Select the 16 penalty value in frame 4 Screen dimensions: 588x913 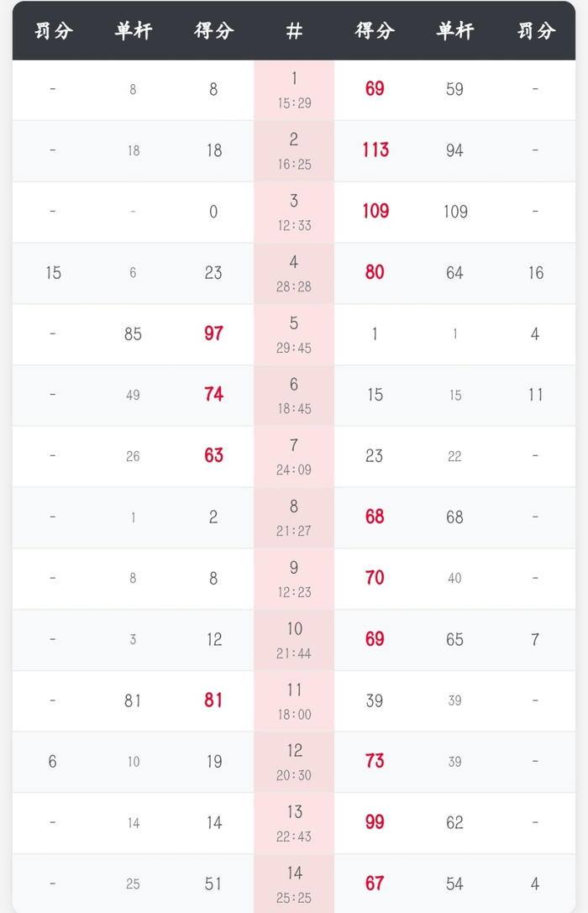(535, 273)
